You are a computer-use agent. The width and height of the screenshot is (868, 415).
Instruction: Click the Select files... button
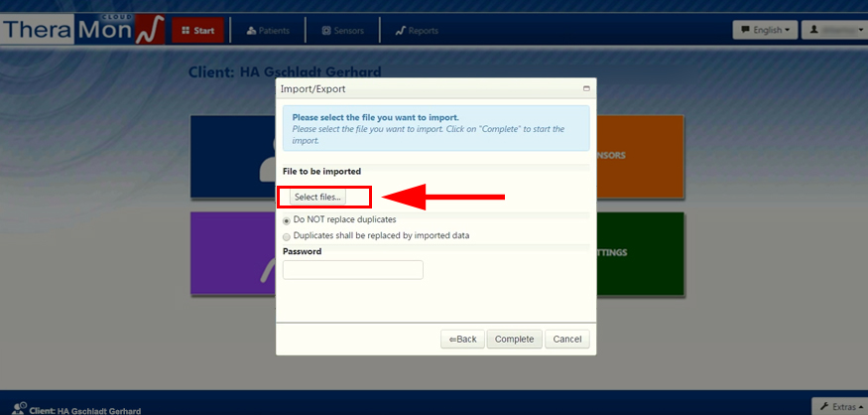coord(317,198)
